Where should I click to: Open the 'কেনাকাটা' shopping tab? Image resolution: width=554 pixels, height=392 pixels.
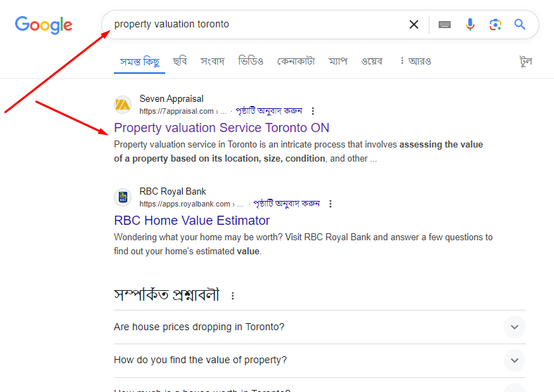tap(296, 61)
